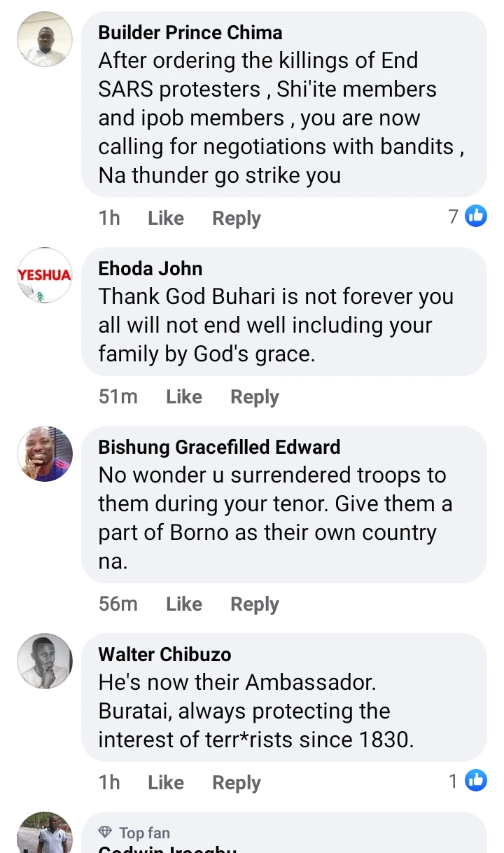504x853 pixels.
Task: Reply to Bishung Gracefilled Edward's comment
Action: click(254, 604)
